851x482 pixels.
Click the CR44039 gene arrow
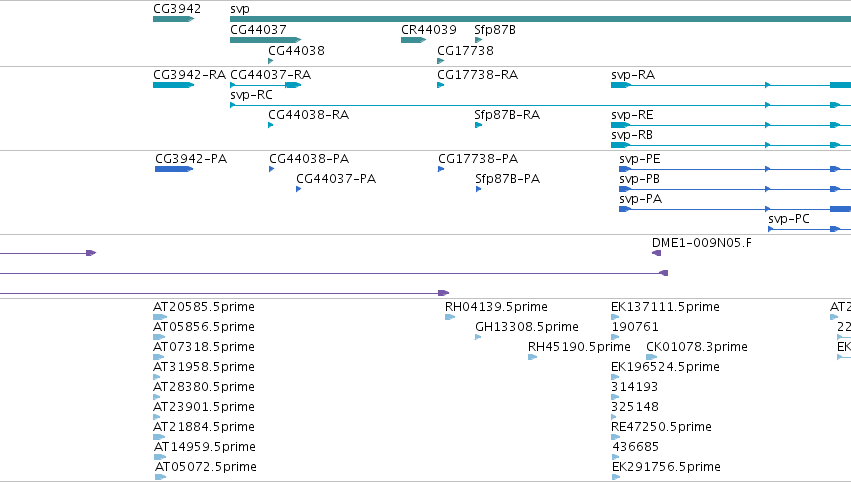coord(414,40)
